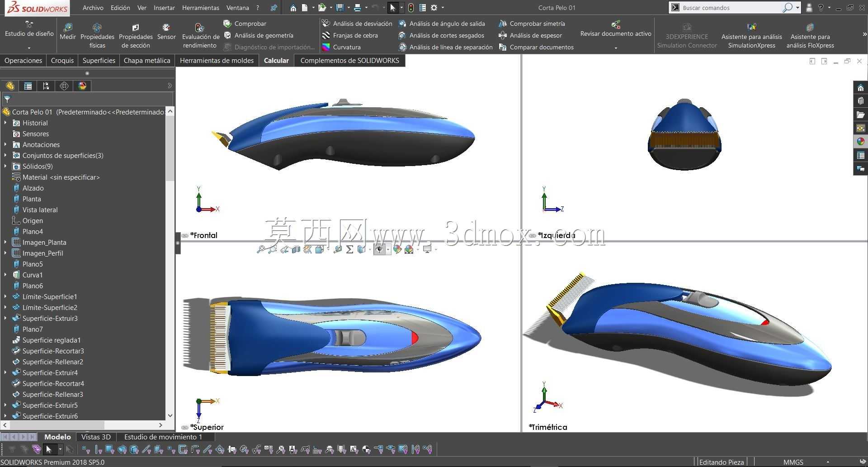This screenshot has height=467, width=868.
Task: Open the Estudio de diseño dropdown arrow
Action: pyautogui.click(x=29, y=48)
